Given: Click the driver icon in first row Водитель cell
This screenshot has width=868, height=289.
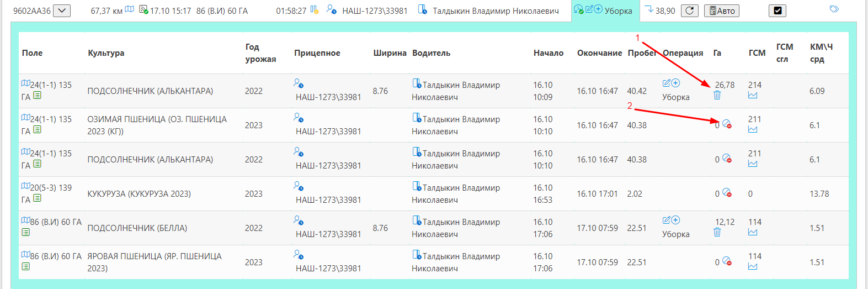Looking at the screenshot, I should (x=417, y=83).
